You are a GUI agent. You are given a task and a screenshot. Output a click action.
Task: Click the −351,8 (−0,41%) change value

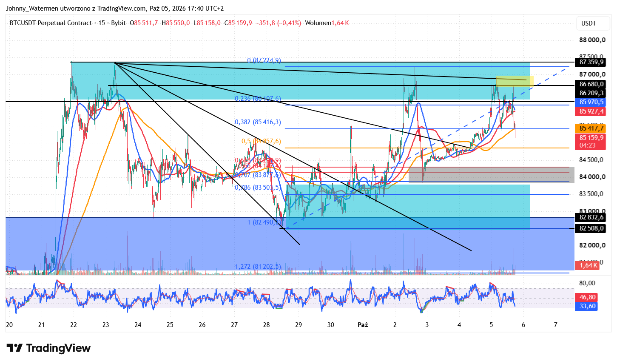click(x=279, y=23)
